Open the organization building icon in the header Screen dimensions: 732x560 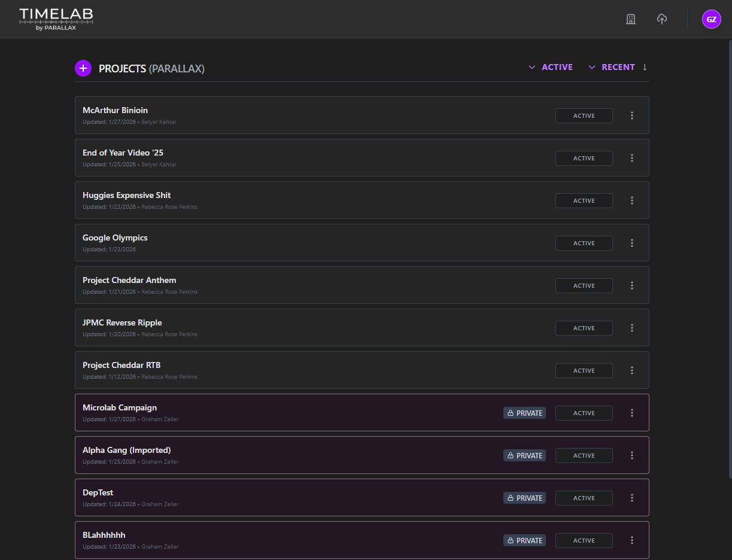630,19
